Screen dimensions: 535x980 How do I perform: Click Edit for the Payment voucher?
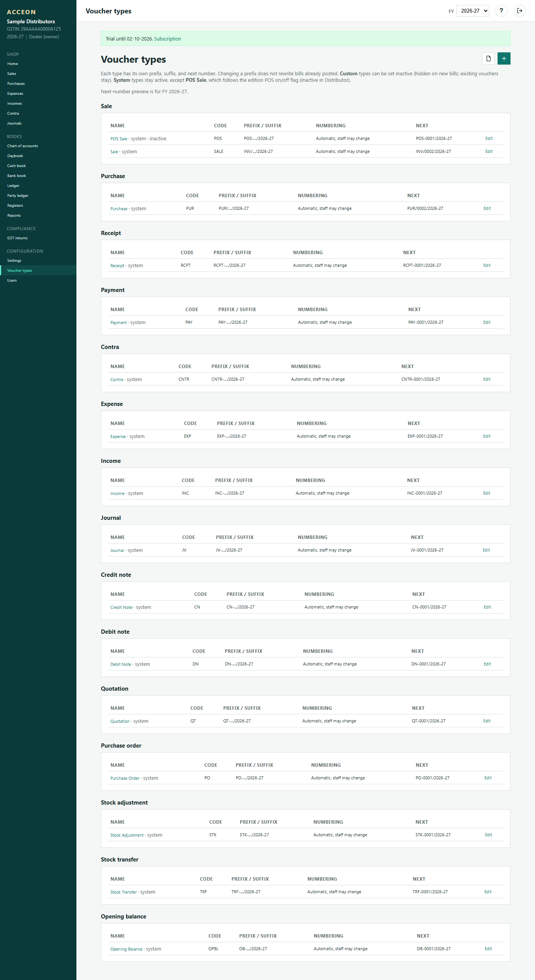487,322
